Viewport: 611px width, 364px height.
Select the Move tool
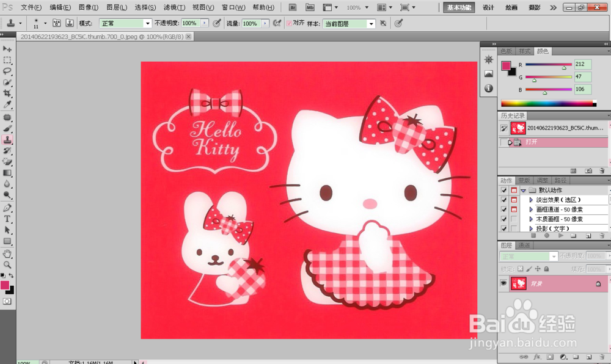click(x=7, y=49)
